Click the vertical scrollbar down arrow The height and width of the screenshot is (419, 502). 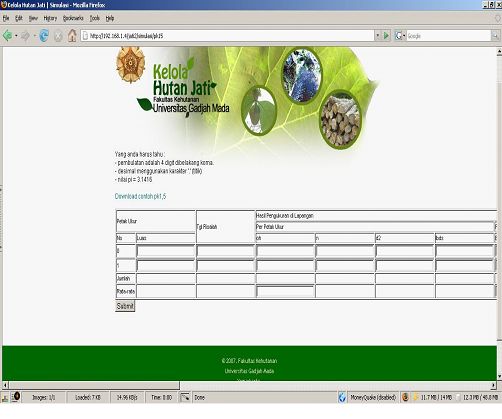tap(499, 376)
